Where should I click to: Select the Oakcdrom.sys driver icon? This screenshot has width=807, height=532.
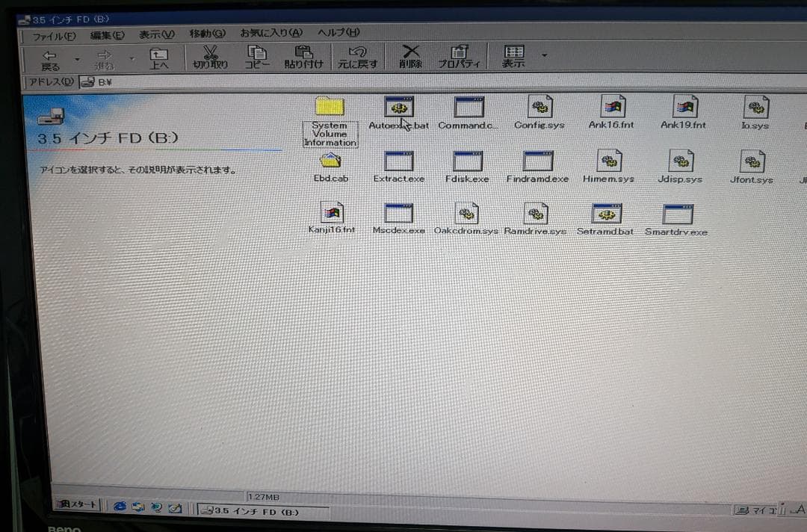point(466,213)
